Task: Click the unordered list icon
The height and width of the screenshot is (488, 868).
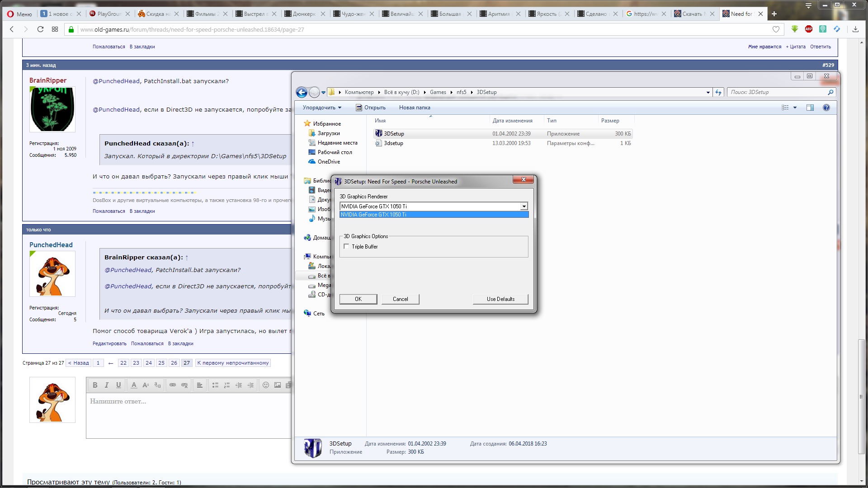Action: click(215, 385)
